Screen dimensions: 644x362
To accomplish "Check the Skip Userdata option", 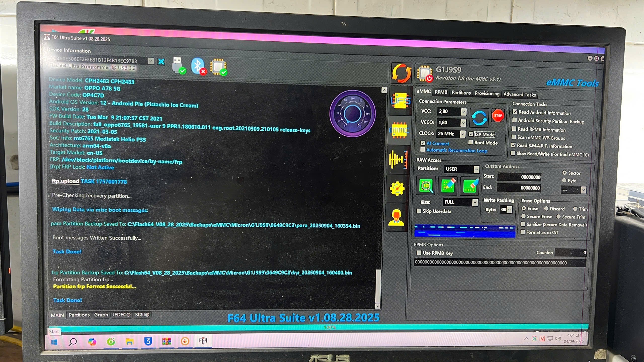I will tap(419, 211).
